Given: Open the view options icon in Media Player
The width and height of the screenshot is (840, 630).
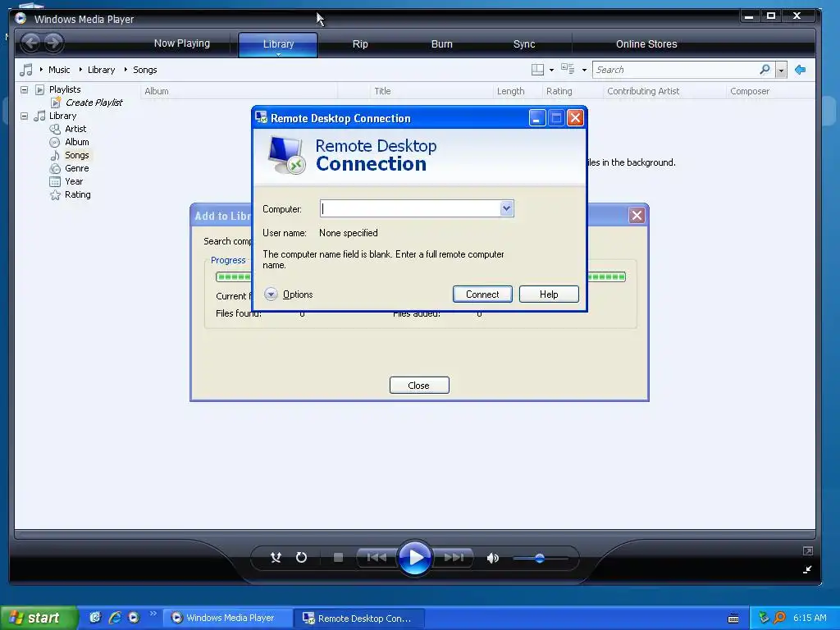Looking at the screenshot, I should (x=568, y=69).
